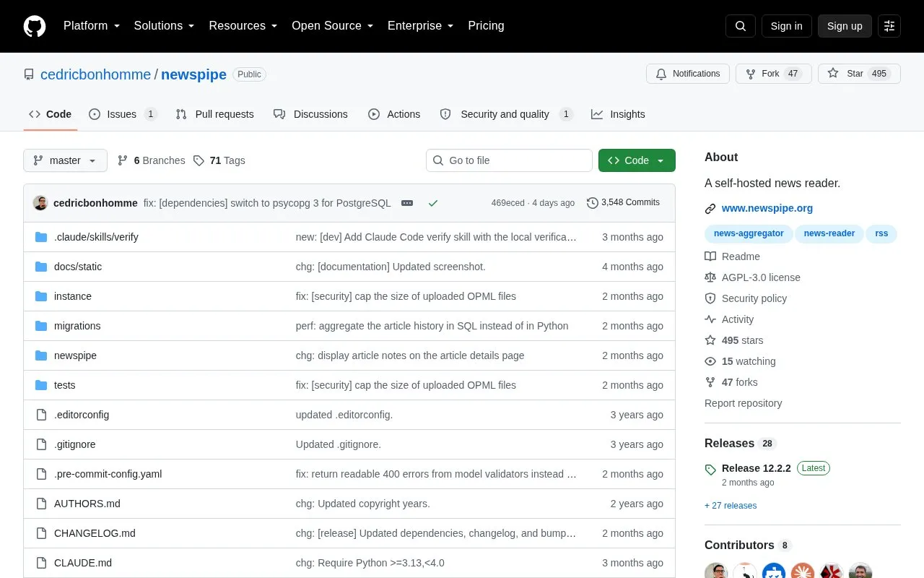Click the Sign in button
924x578 pixels.
[786, 26]
